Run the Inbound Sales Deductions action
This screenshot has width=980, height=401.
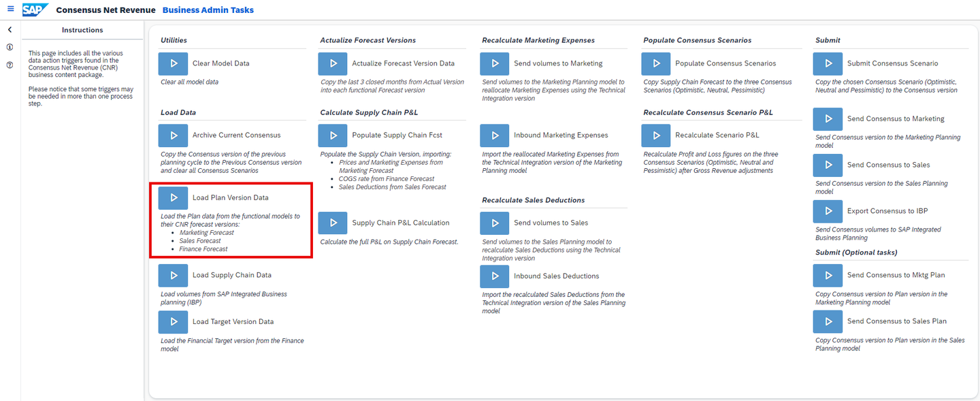(x=495, y=276)
